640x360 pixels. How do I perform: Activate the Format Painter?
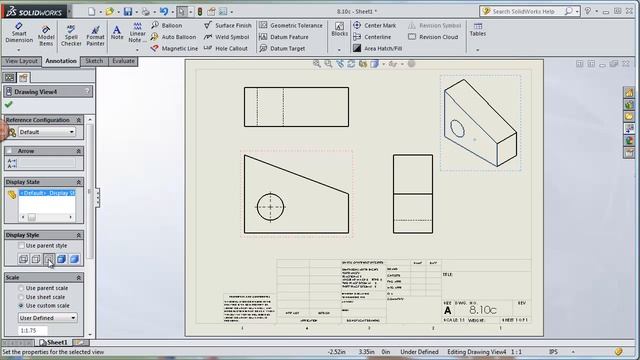coord(95,35)
